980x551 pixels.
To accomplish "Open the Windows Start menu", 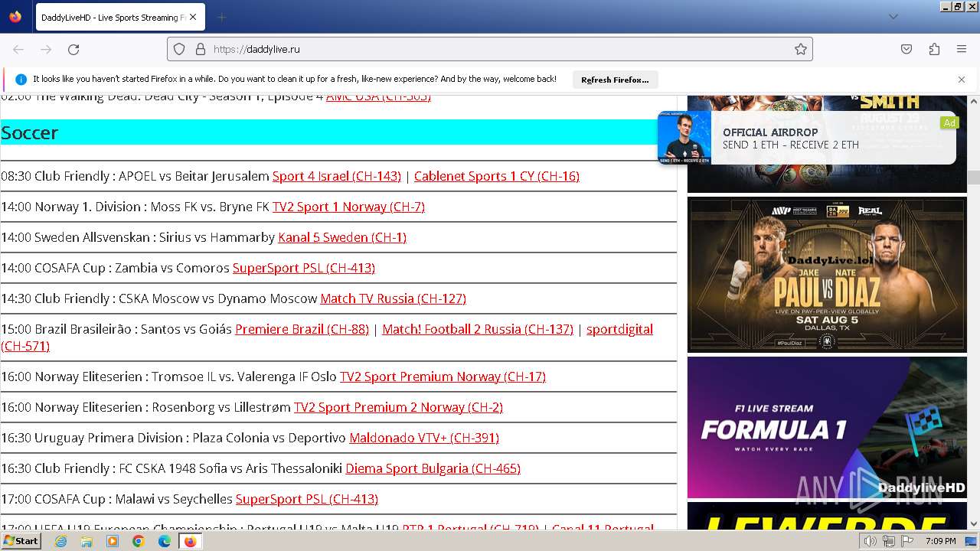I will 21,540.
